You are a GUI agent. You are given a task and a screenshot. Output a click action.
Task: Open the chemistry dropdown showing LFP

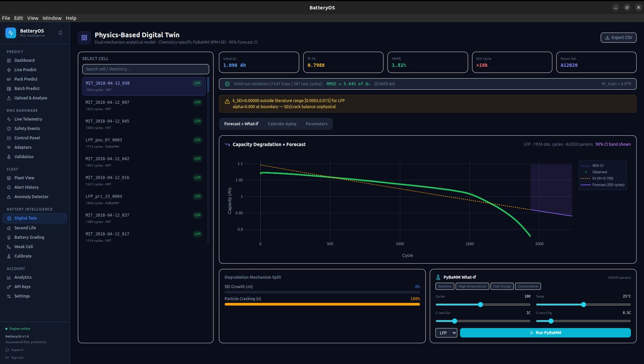446,333
